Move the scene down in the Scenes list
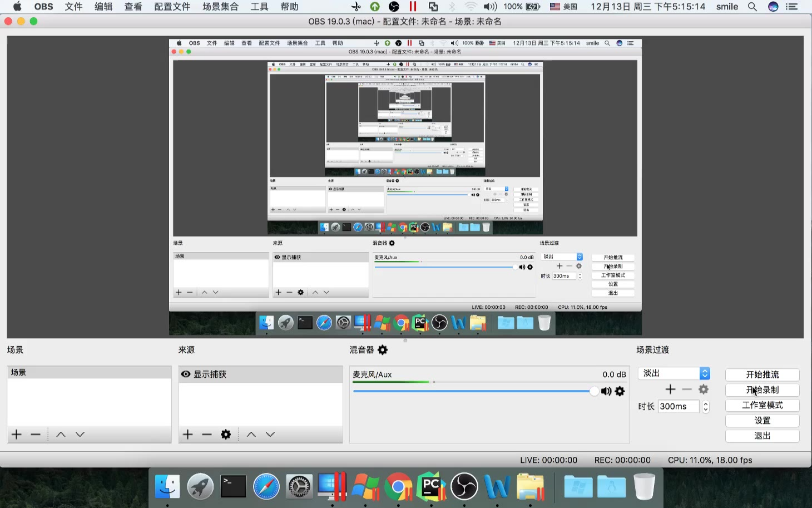 80,435
